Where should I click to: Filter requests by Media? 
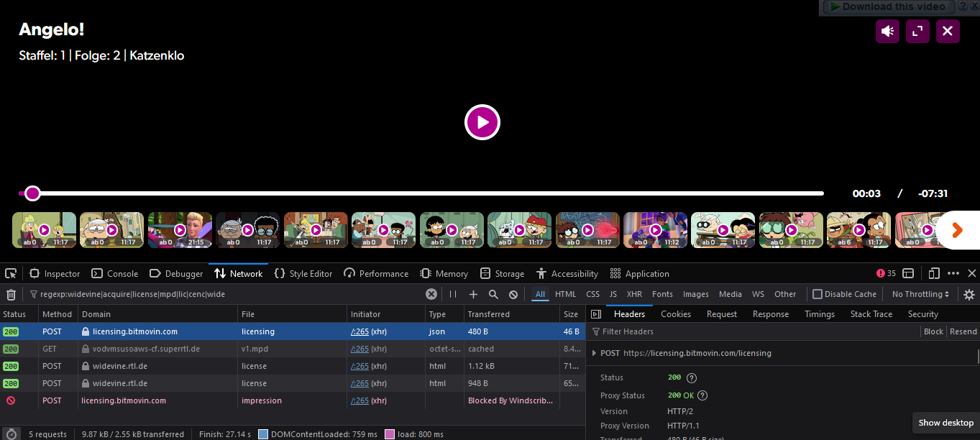(731, 294)
